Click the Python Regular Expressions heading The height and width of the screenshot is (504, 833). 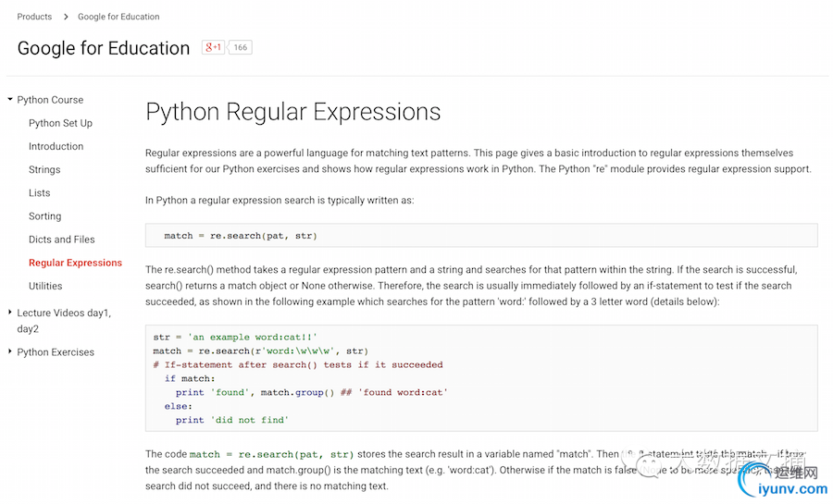[x=292, y=112]
